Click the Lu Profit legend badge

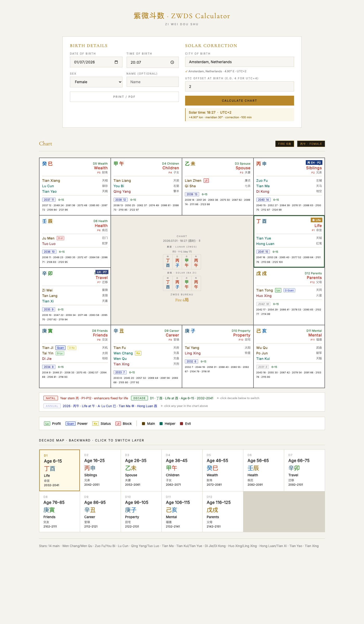(x=47, y=424)
